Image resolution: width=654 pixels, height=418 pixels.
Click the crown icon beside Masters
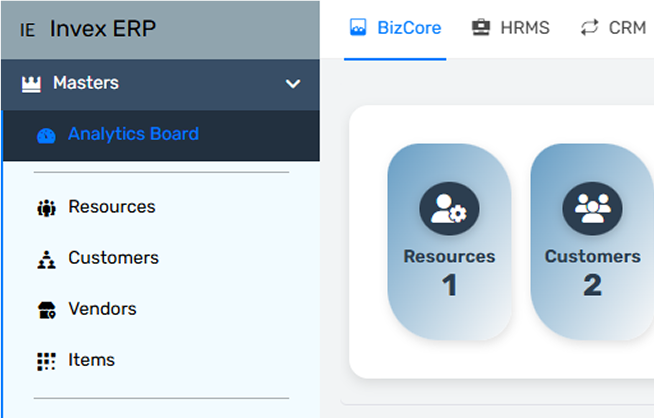point(30,83)
